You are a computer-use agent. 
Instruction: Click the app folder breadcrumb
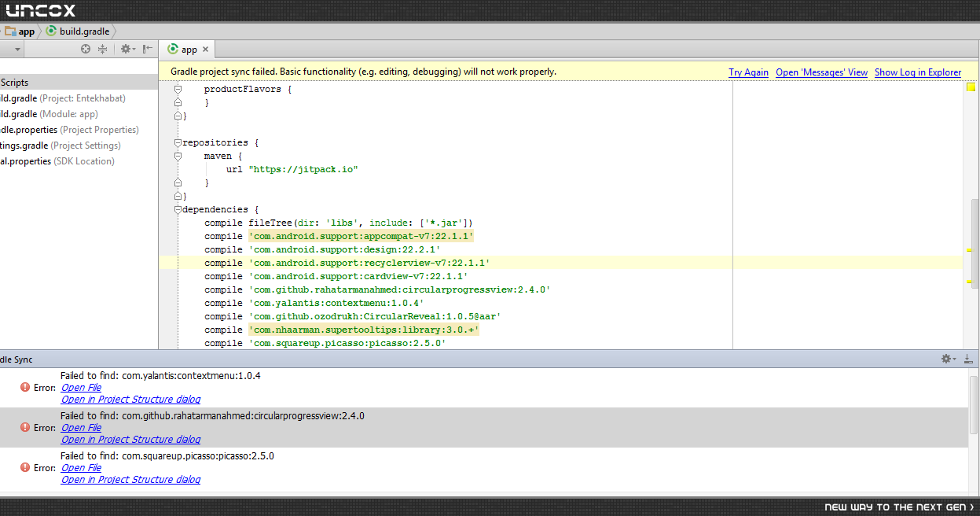tap(20, 31)
